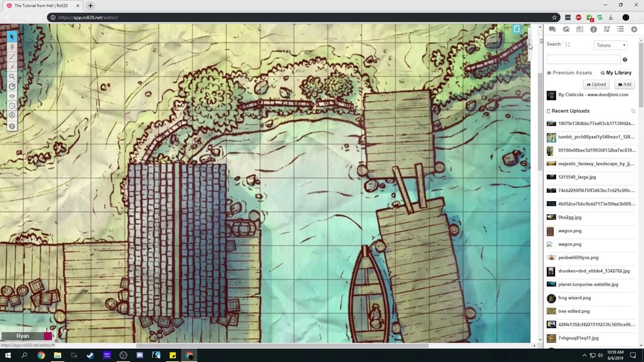Click the AdBlock Plus extension icon
This screenshot has width=644, height=362.
[579, 18]
